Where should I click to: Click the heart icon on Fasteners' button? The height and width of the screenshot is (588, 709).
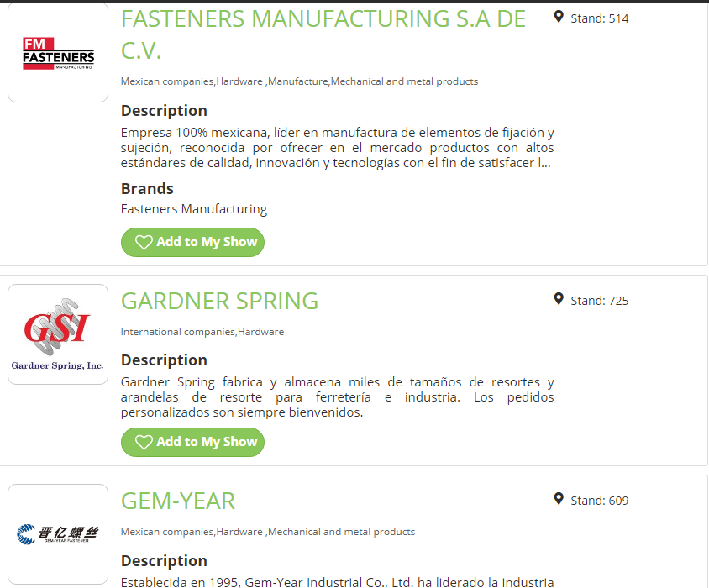144,242
